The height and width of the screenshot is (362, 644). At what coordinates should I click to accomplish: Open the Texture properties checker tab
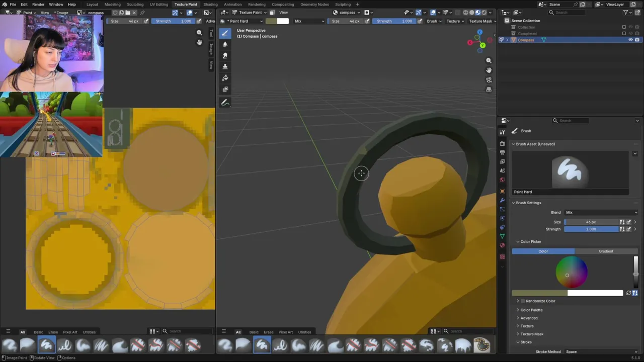[x=502, y=256]
